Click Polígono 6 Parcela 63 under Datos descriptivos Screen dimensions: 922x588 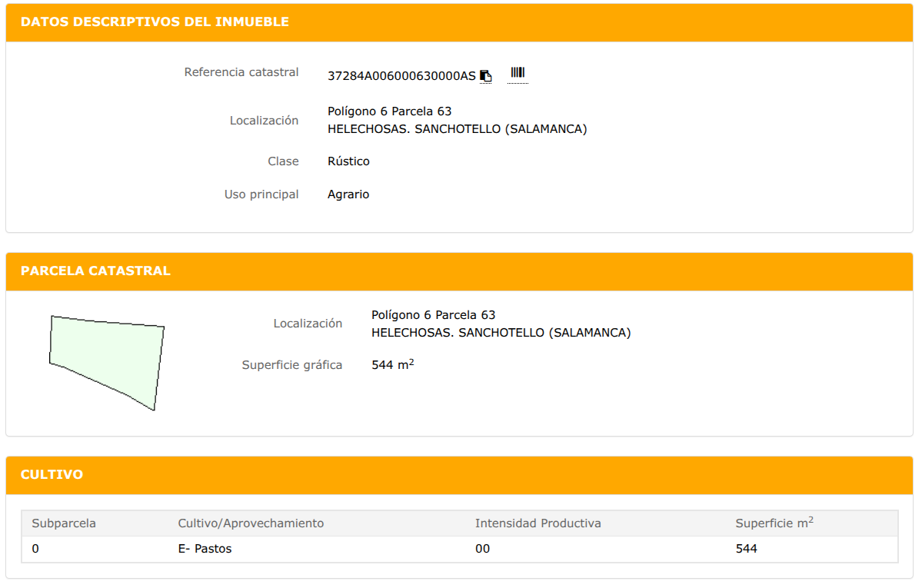tap(389, 111)
